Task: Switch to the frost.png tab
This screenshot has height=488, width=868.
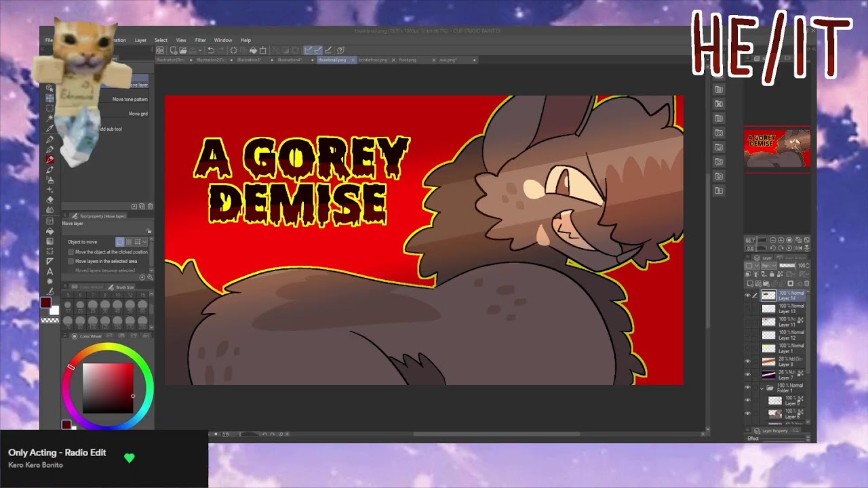Action: point(408,60)
